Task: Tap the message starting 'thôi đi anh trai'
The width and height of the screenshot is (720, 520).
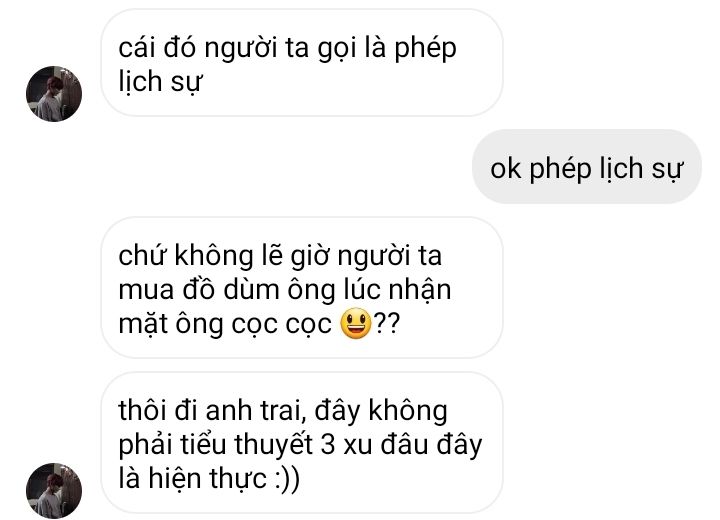Action: (302, 443)
